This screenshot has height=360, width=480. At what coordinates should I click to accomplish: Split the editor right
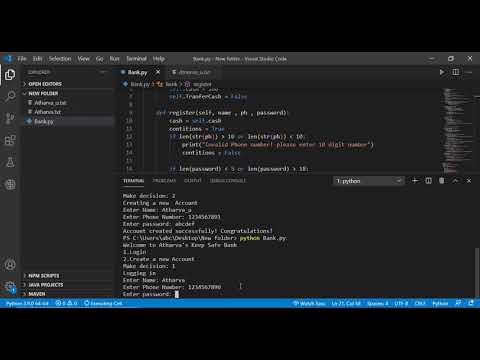pos(455,72)
